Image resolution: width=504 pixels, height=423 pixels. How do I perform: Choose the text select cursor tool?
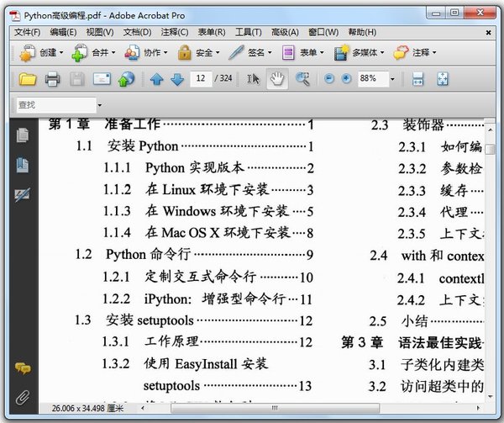(253, 79)
